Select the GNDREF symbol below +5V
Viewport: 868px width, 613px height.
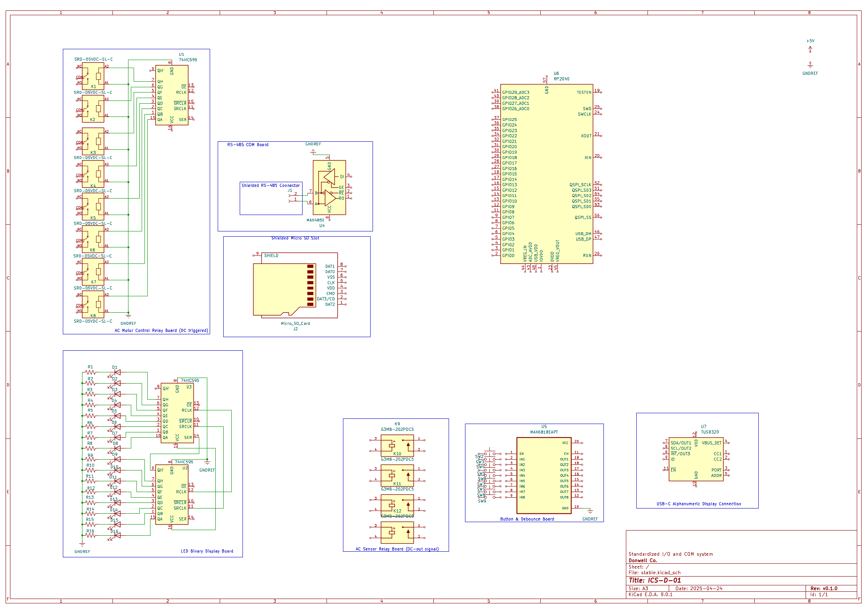[810, 65]
